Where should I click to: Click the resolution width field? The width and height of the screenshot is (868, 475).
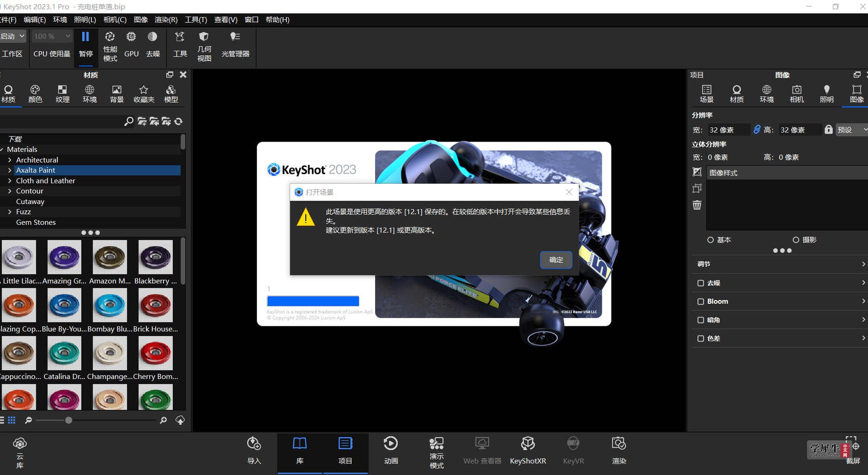(729, 130)
